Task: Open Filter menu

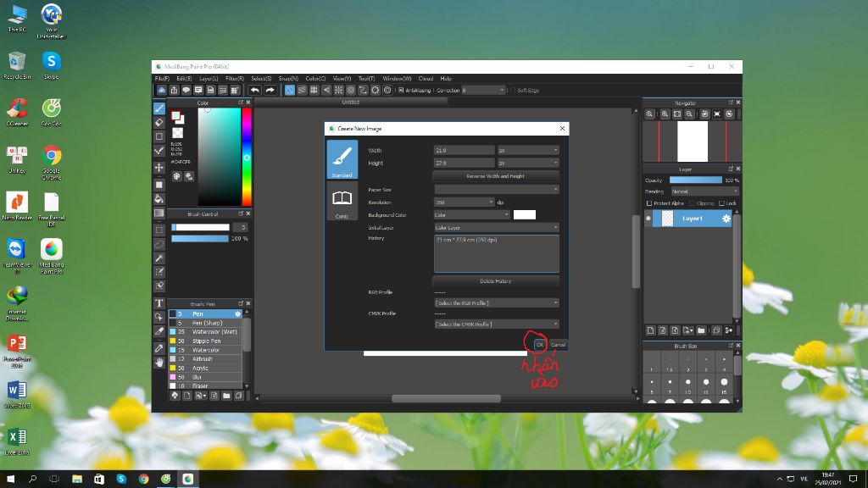Action: point(235,79)
